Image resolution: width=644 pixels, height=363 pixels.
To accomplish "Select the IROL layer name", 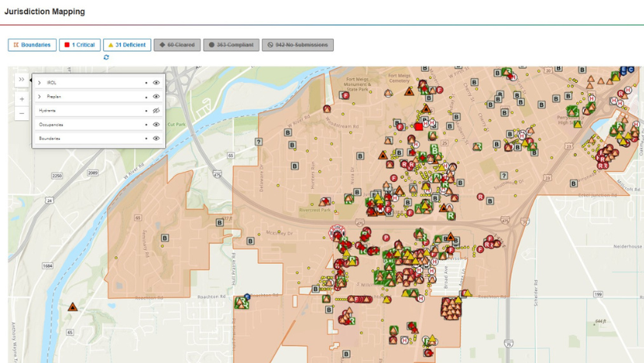I will (51, 83).
